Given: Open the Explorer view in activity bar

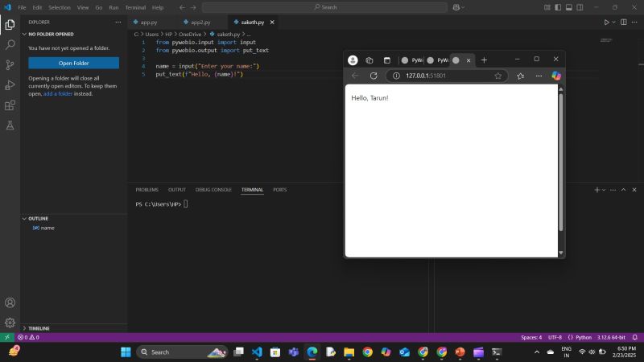Looking at the screenshot, I should tap(10, 25).
